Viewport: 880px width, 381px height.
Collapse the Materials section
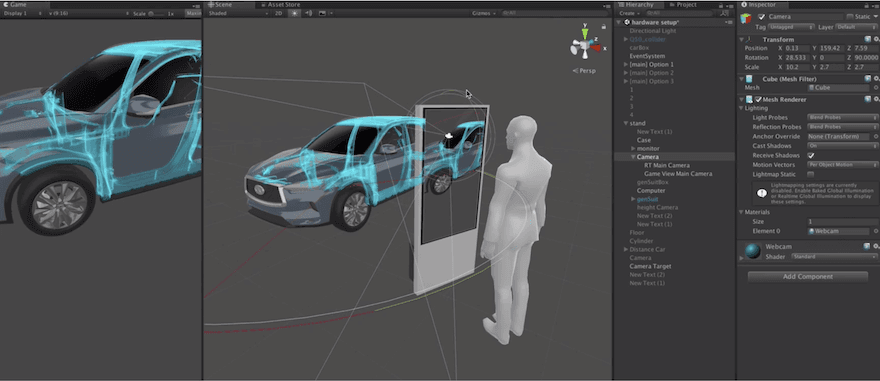tap(741, 212)
